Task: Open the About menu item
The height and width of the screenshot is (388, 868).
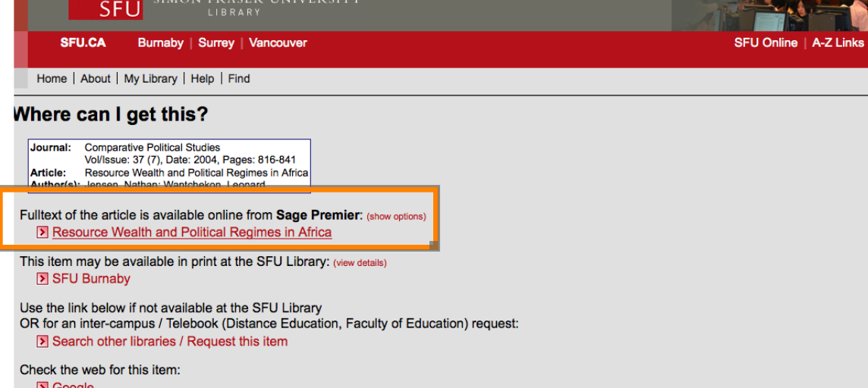Action: coord(96,79)
